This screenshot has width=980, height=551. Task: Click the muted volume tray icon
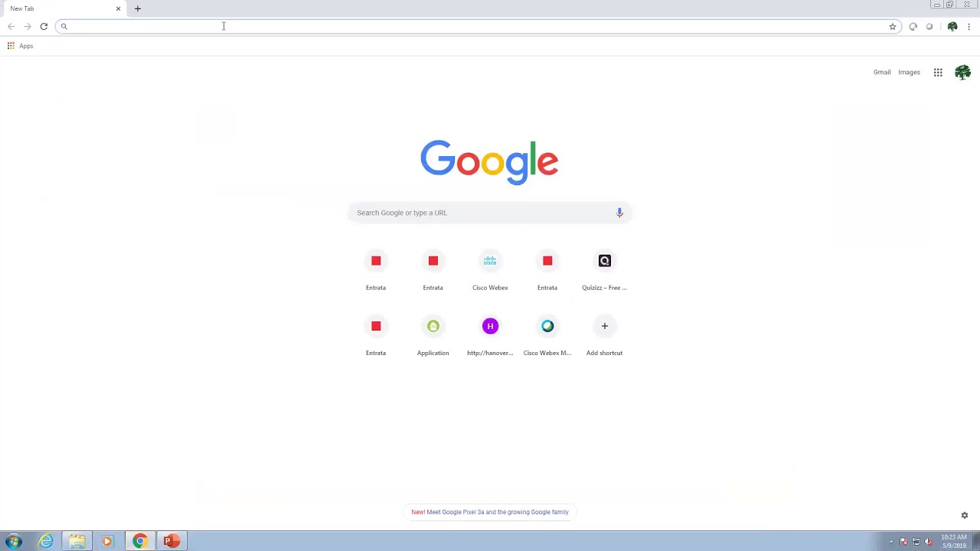click(929, 542)
